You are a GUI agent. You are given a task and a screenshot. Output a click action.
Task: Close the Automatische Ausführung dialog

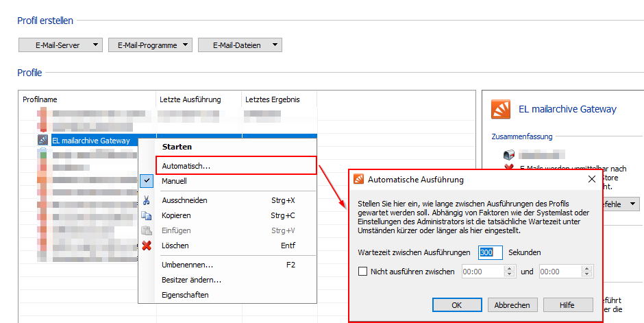pos(592,180)
